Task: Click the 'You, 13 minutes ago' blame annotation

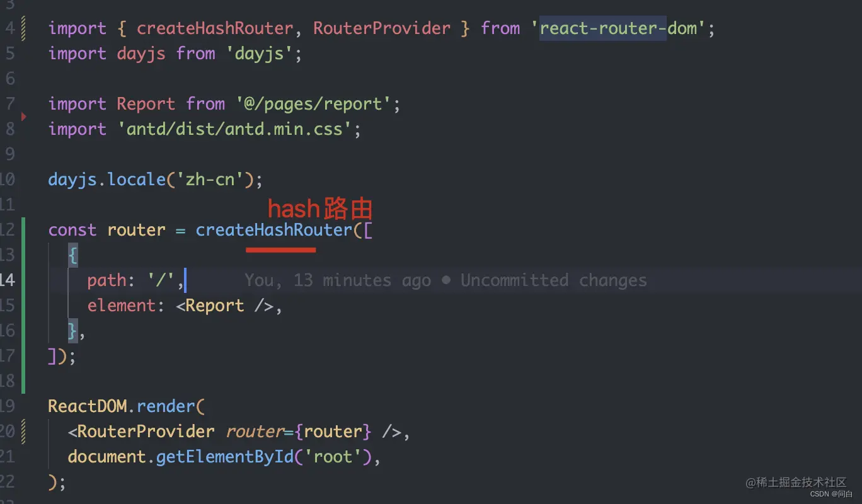Action: 338,280
